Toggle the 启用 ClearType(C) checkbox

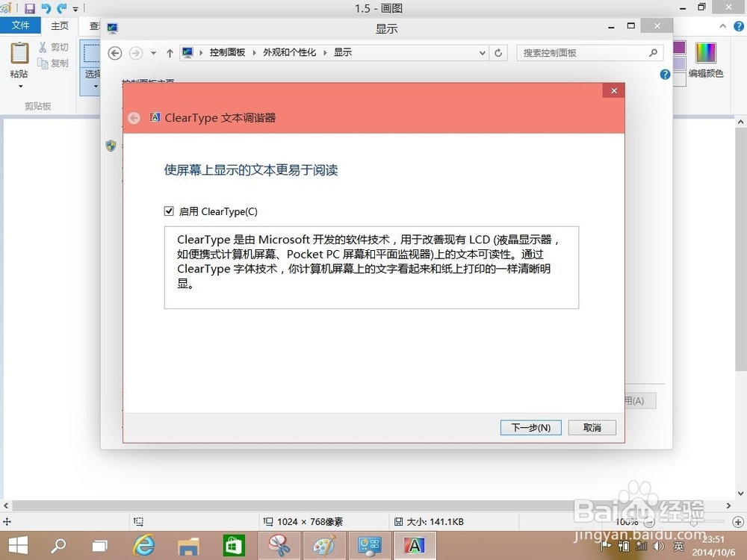pos(169,211)
